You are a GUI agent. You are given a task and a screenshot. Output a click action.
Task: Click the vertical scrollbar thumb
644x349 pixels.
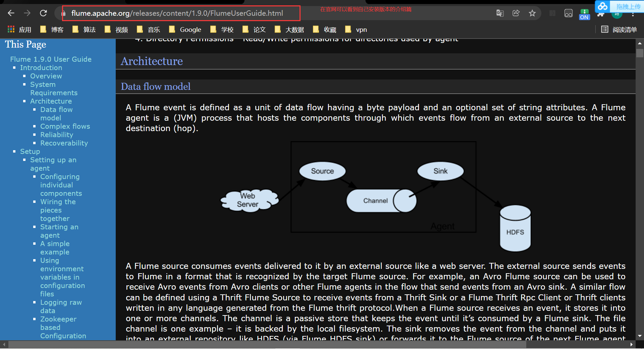tap(640, 53)
